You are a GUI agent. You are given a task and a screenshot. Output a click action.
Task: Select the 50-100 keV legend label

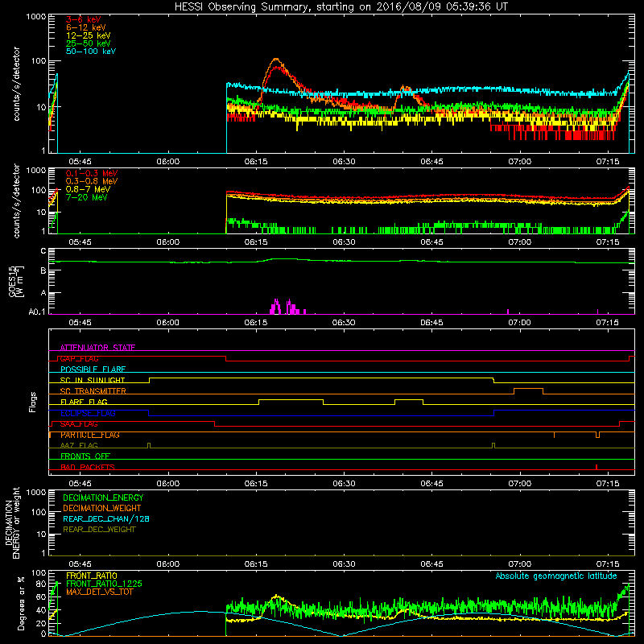91,52
